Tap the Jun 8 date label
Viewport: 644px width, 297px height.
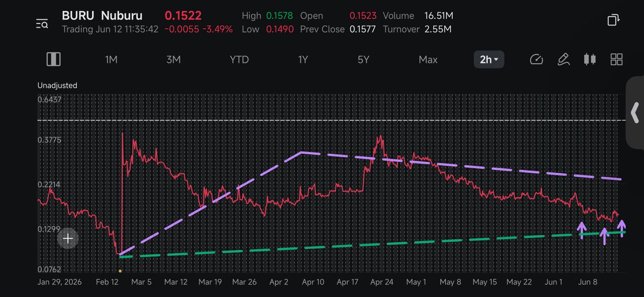tap(587, 281)
